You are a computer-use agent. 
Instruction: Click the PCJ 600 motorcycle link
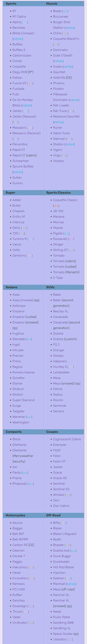tap(19, 589)
